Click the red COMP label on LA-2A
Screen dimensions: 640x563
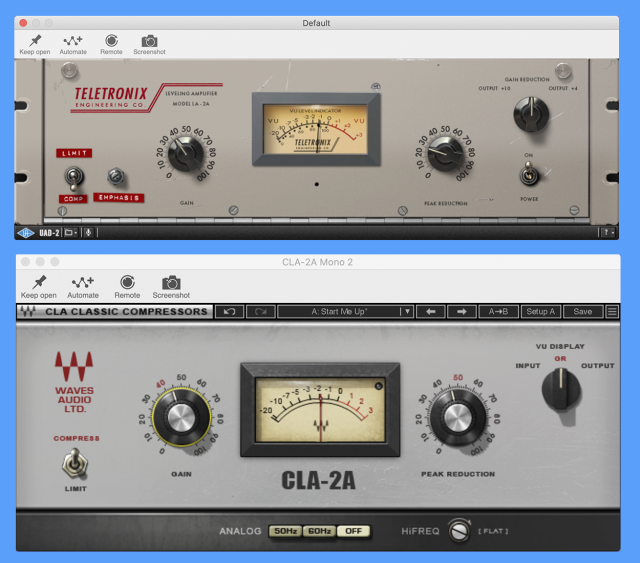point(73,199)
